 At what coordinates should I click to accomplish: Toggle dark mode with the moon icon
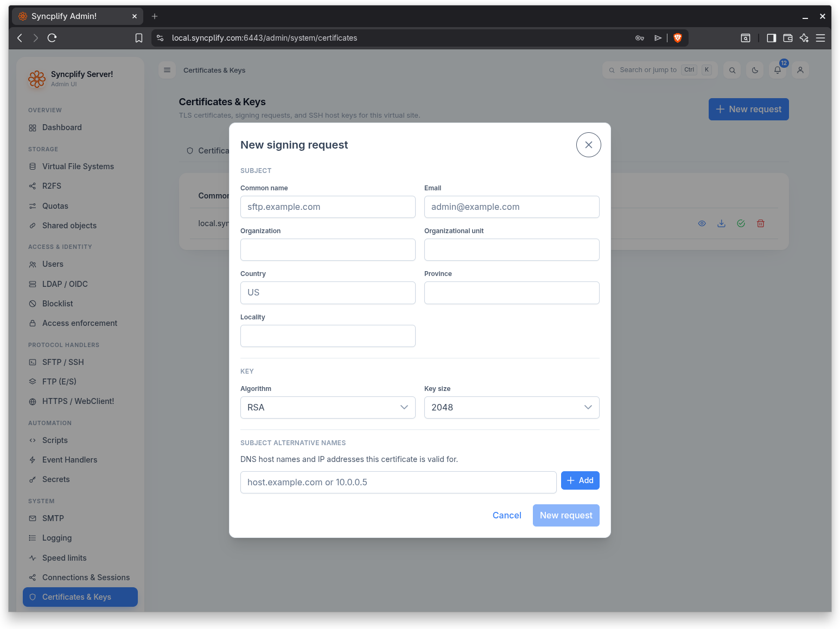point(755,70)
